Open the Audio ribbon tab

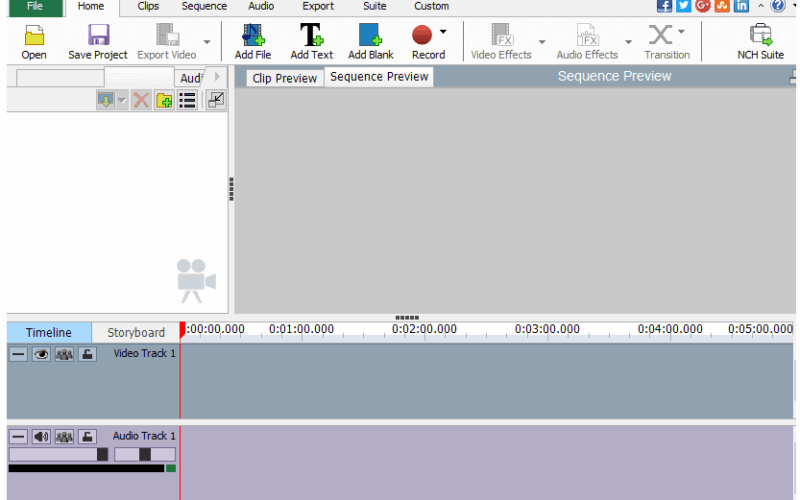[x=261, y=6]
